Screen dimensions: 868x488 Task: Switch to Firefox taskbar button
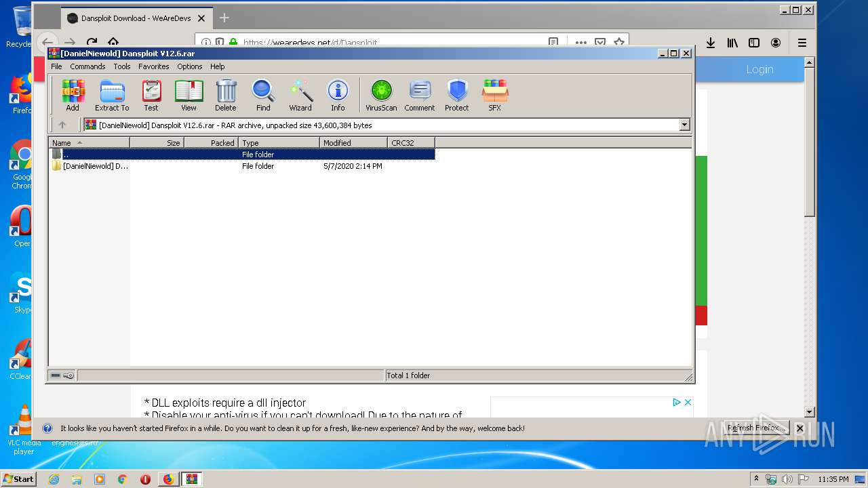[x=168, y=479]
